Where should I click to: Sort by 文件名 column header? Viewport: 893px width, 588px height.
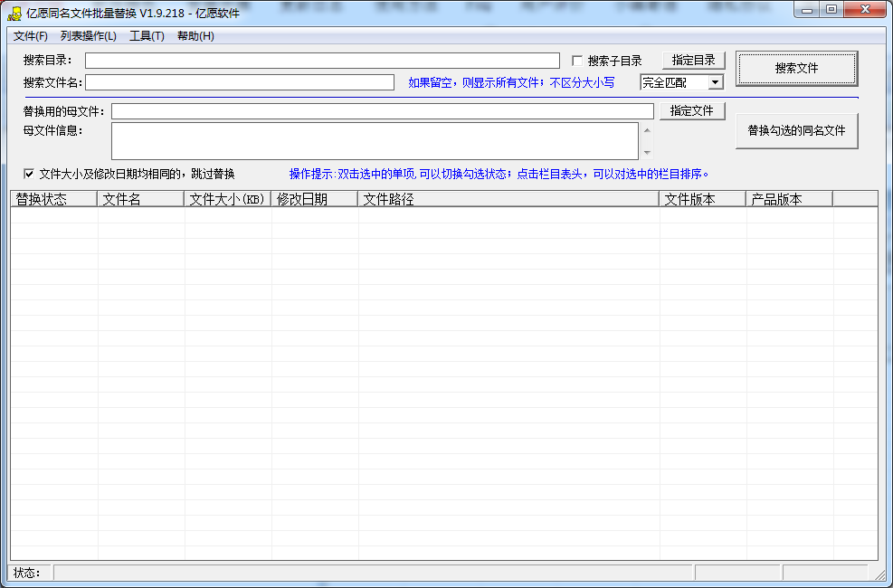tap(140, 200)
